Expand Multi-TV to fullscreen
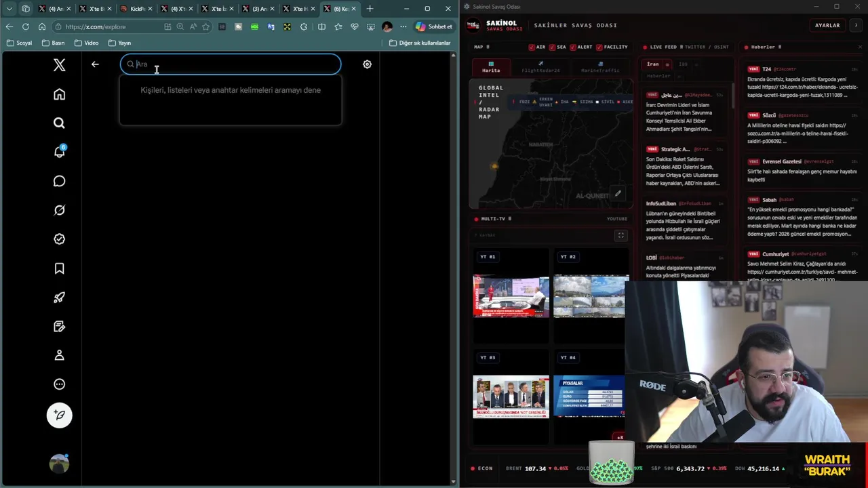 (x=620, y=235)
